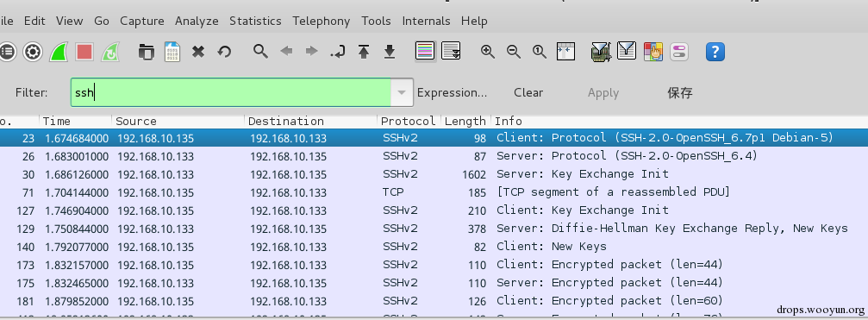
Task: Expand the filter history dropdown arrow
Action: click(403, 92)
